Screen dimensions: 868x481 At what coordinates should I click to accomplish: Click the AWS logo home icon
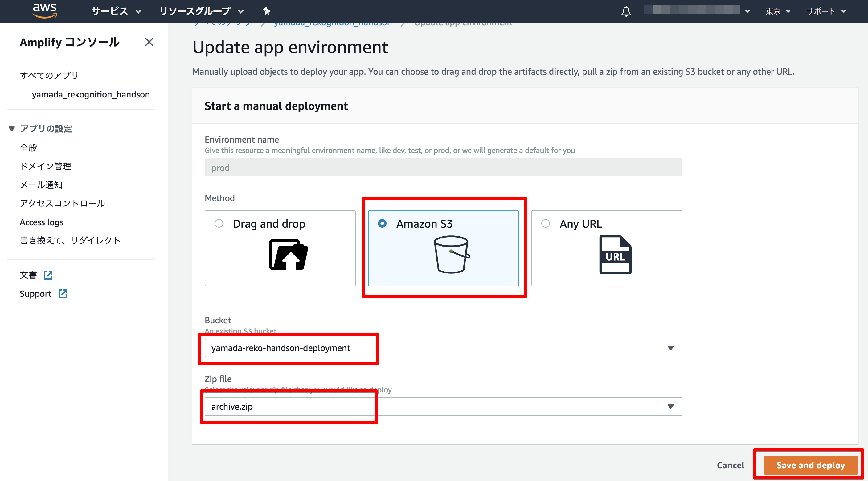45,11
